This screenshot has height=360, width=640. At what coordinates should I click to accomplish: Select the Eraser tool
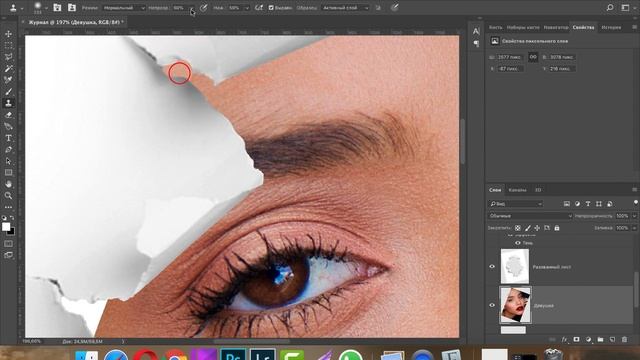click(x=8, y=115)
